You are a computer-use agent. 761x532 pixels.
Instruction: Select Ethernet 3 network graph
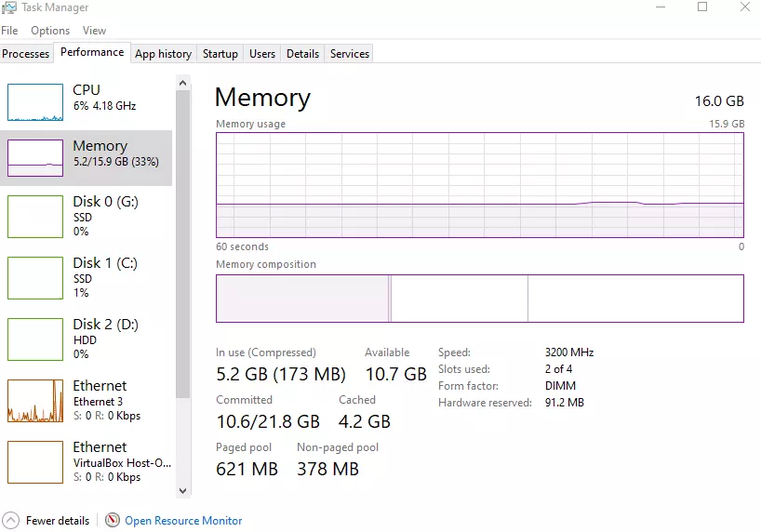(x=35, y=400)
